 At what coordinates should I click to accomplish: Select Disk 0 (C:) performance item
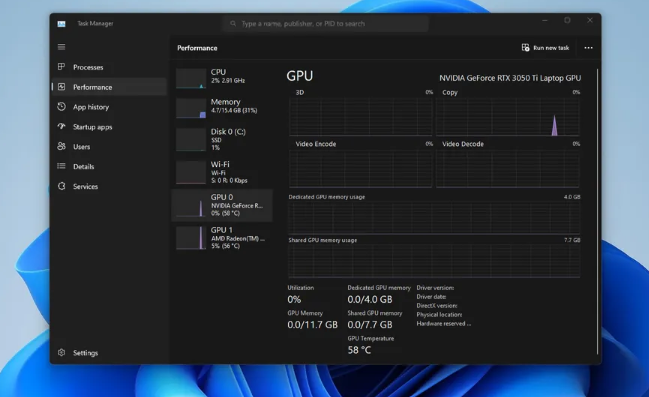[222, 139]
